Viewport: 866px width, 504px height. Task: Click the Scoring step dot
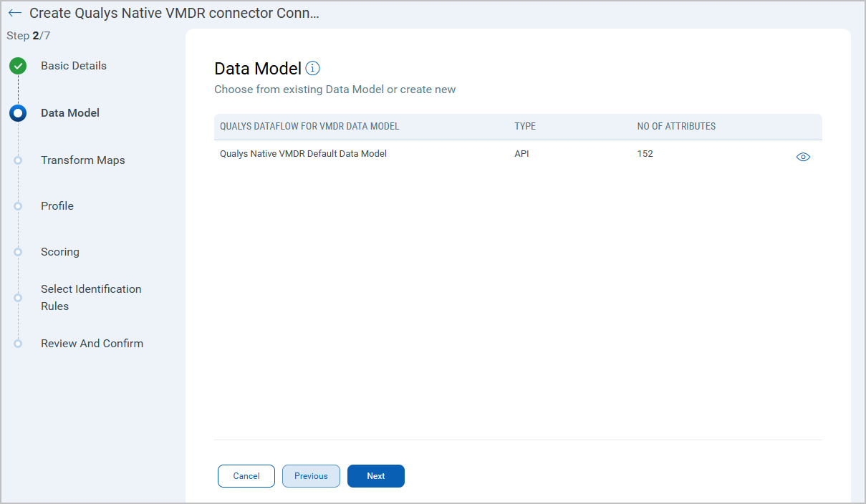point(18,252)
